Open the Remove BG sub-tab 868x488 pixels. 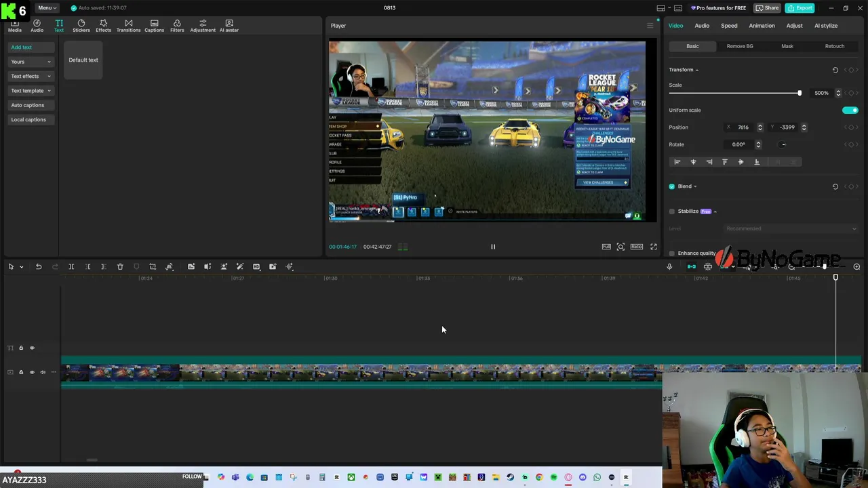(x=740, y=46)
